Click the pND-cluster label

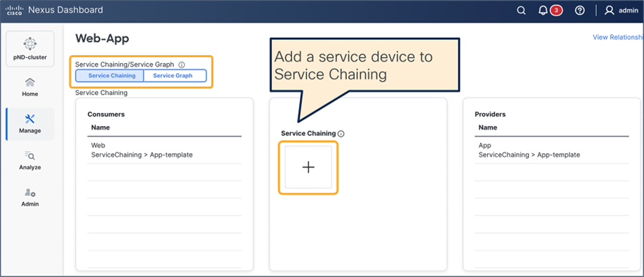coord(30,57)
